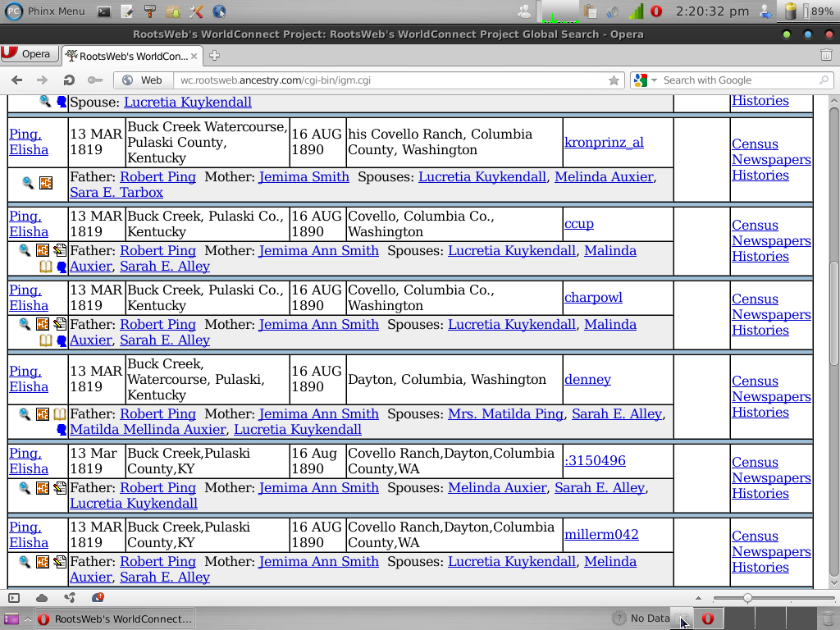Open the wrench and screwdriver settings icon
The height and width of the screenshot is (630, 840).
(x=196, y=11)
